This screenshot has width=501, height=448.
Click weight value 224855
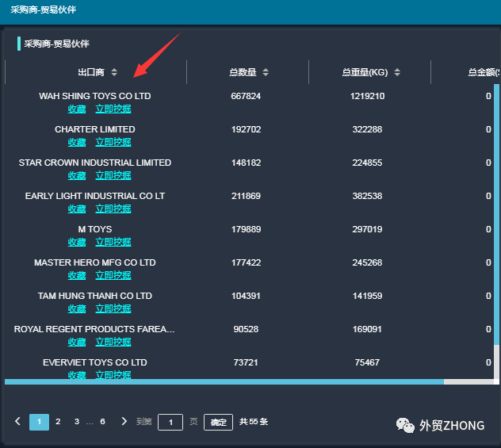[368, 163]
